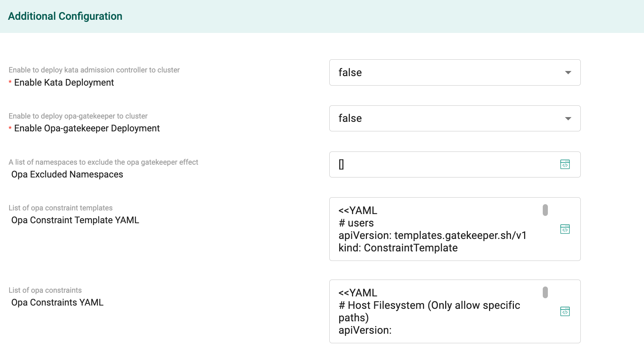Screen dimensions: 644x363
Task: Open code editor icon for Opa Constraints YAML
Action: tap(565, 311)
